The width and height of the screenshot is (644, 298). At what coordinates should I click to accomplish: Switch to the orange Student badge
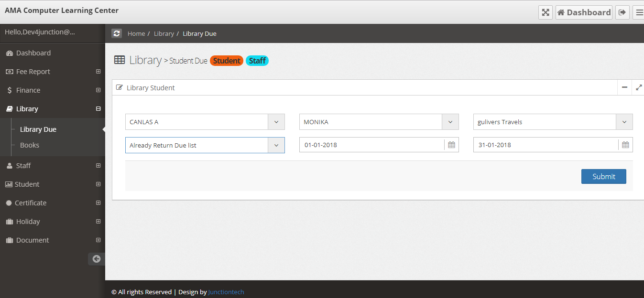click(227, 61)
